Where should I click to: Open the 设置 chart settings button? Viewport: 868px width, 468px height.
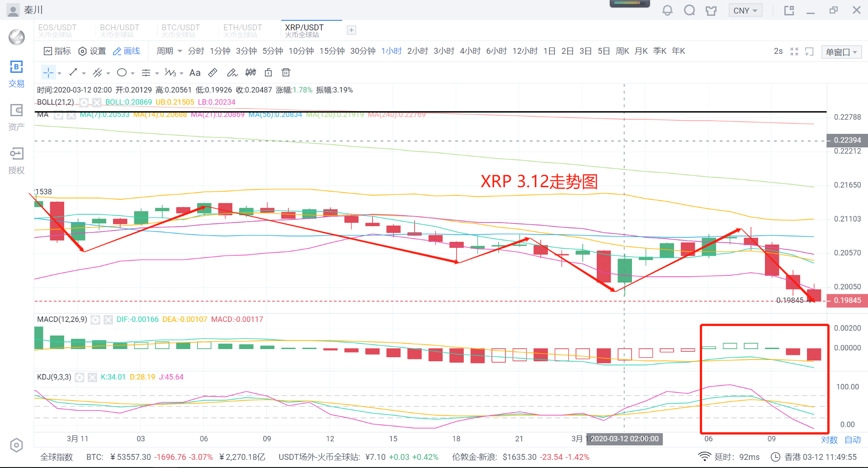click(x=92, y=51)
